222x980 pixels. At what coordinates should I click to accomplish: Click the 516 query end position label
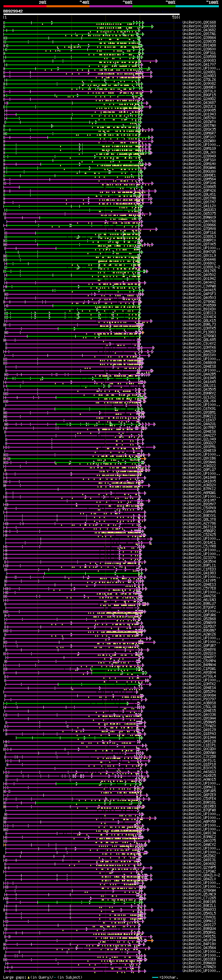coord(175,17)
